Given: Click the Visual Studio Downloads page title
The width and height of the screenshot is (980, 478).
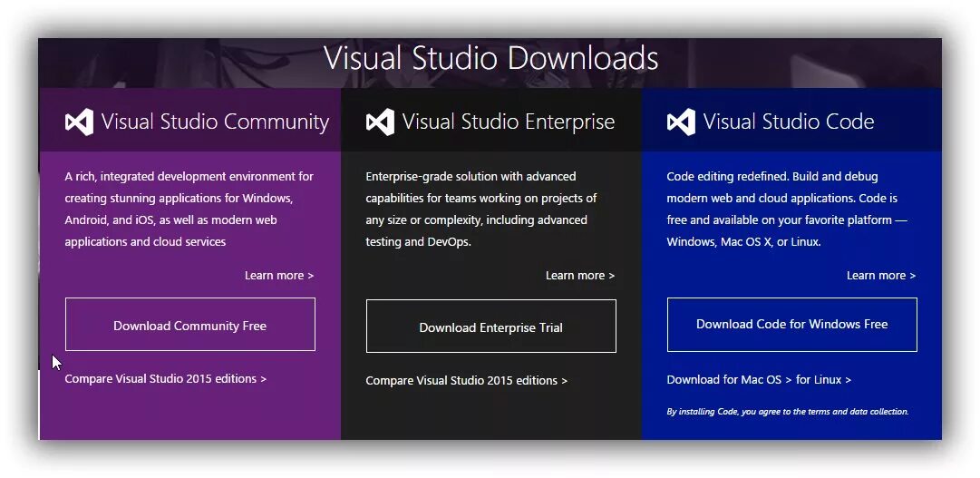Looking at the screenshot, I should tap(490, 58).
